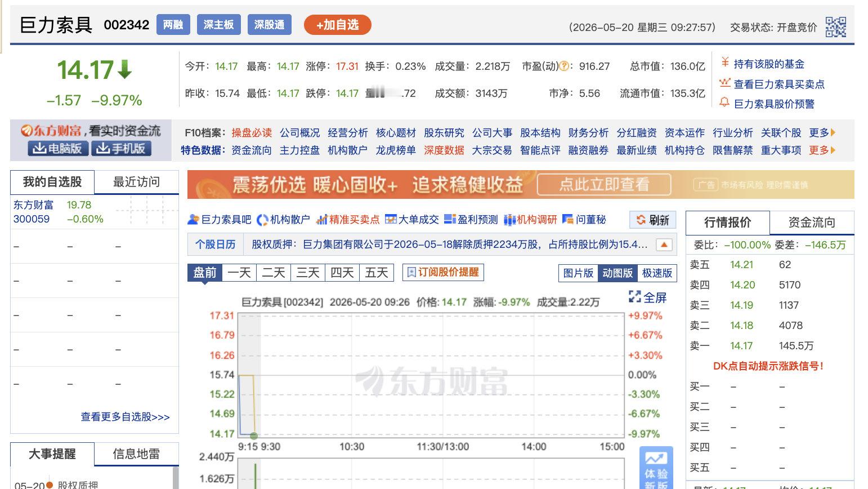The width and height of the screenshot is (868, 489).
Task: Click the 巨力索具股价预警 bell icon
Action: pyautogui.click(x=724, y=103)
